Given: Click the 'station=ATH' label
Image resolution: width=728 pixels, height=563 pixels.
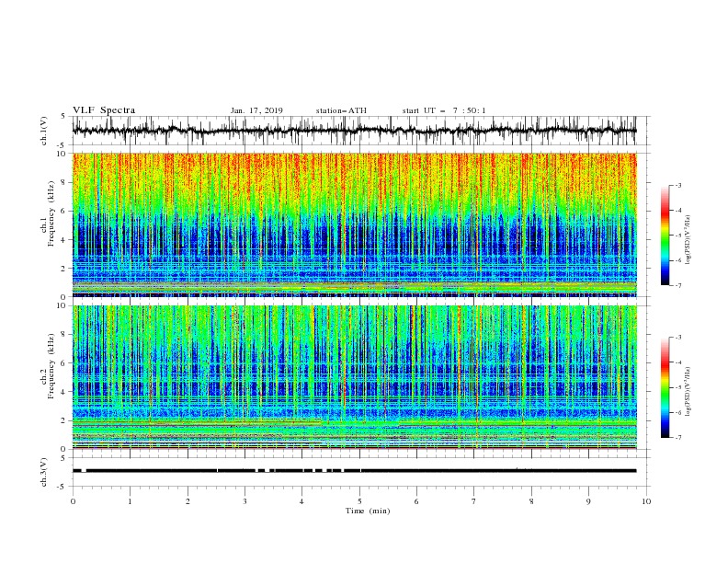Looking at the screenshot, I should (341, 110).
